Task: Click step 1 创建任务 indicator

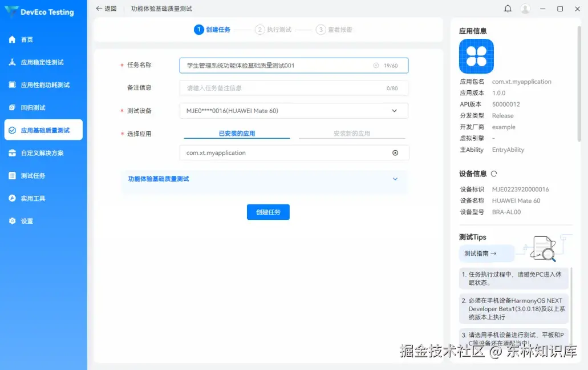Action: tap(212, 30)
